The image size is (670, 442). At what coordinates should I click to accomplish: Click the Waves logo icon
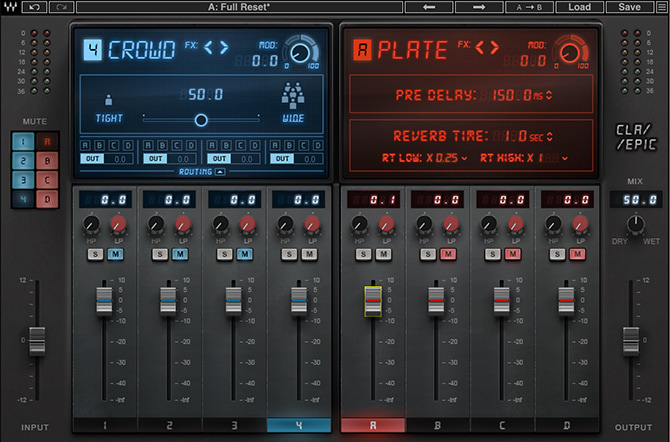pyautogui.click(x=10, y=7)
